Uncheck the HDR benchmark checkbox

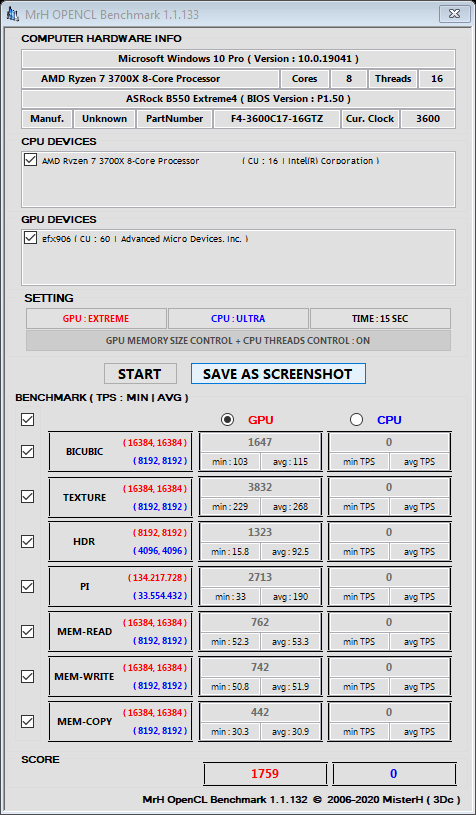(x=28, y=542)
